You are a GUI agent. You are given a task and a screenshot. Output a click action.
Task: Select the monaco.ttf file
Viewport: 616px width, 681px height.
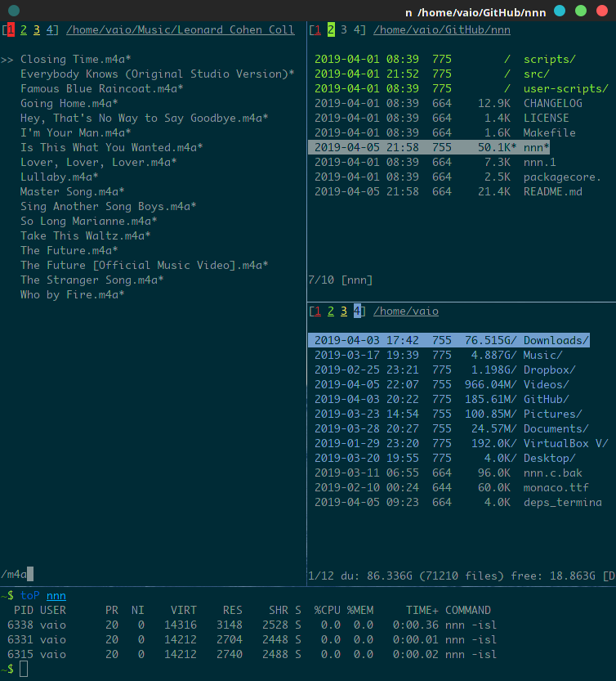556,488
